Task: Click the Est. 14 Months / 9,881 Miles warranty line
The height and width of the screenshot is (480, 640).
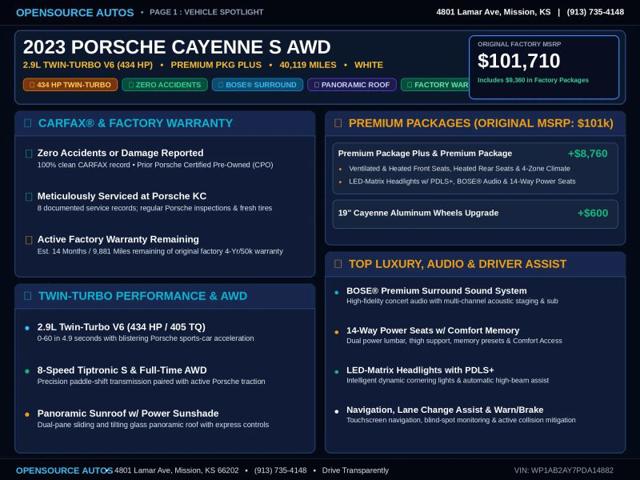Action: 160,251
